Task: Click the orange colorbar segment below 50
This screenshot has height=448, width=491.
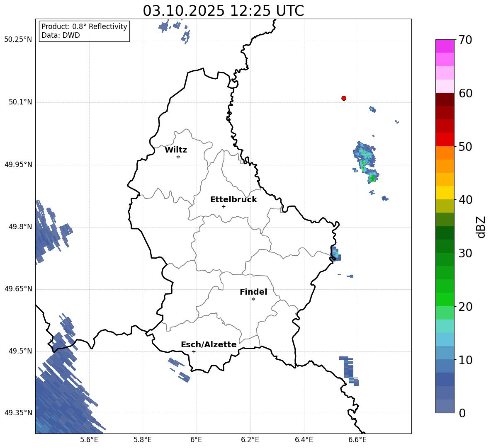Action: pos(445,153)
